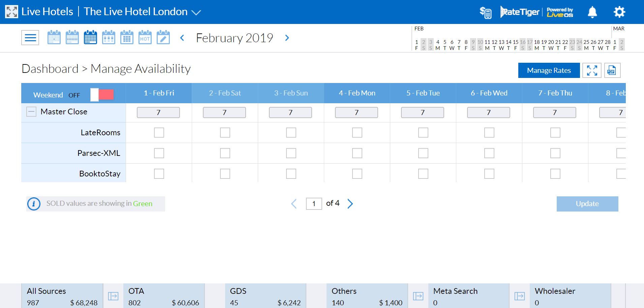The height and width of the screenshot is (308, 644).
Task: Click the page number input field
Action: (x=314, y=204)
